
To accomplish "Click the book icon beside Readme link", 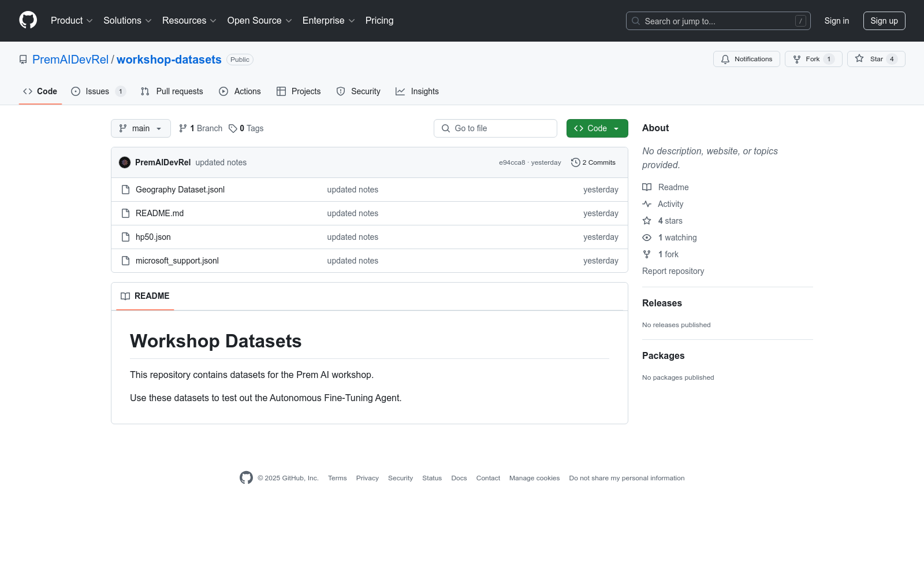I will (x=647, y=187).
